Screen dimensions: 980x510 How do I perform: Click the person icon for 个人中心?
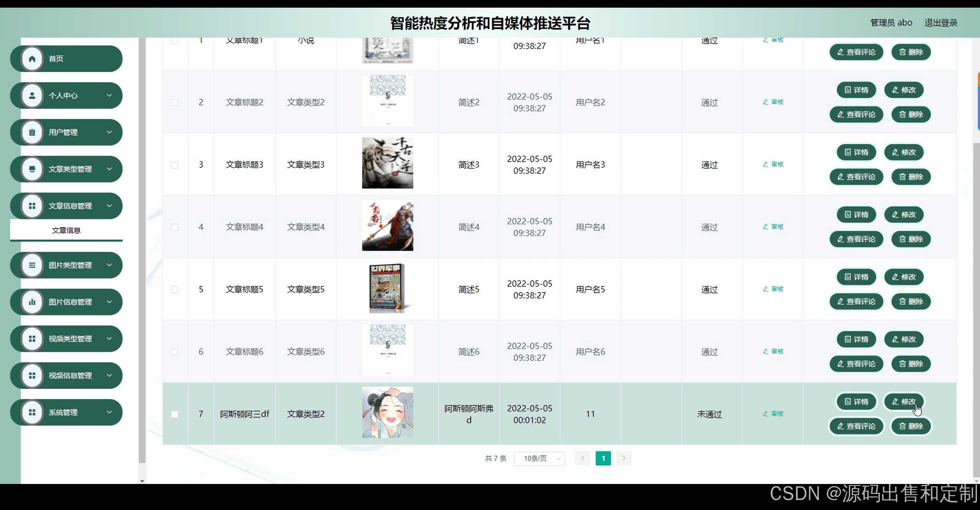(x=32, y=95)
